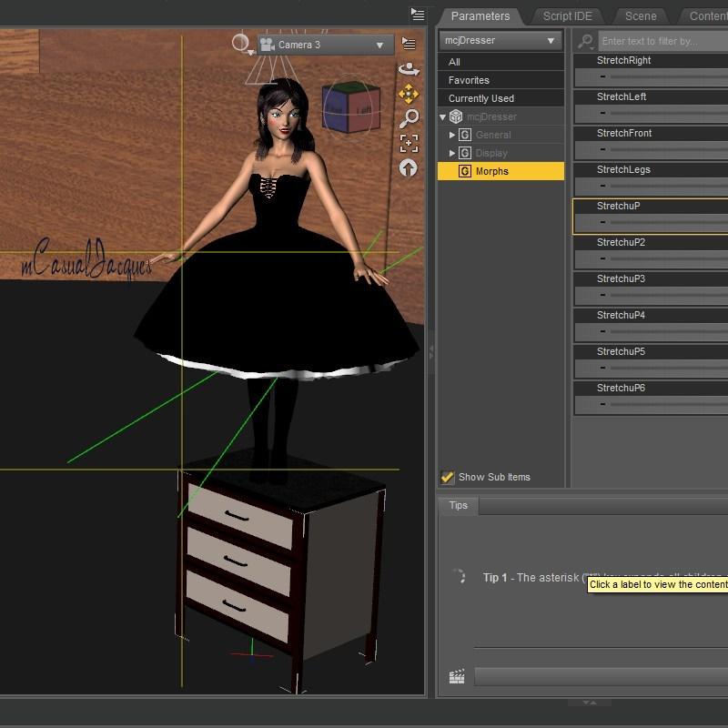
Task: Click the minus button under StretchLeft
Action: 602,113
